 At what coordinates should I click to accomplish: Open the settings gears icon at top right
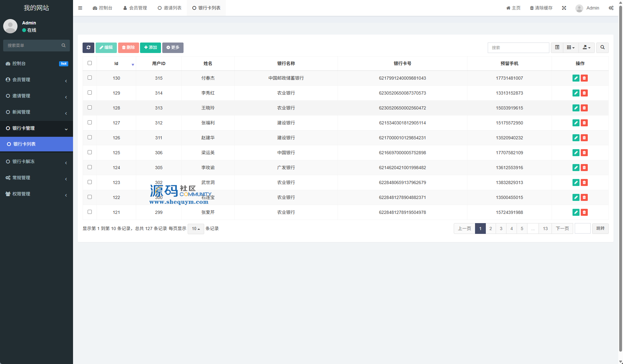tap(611, 8)
